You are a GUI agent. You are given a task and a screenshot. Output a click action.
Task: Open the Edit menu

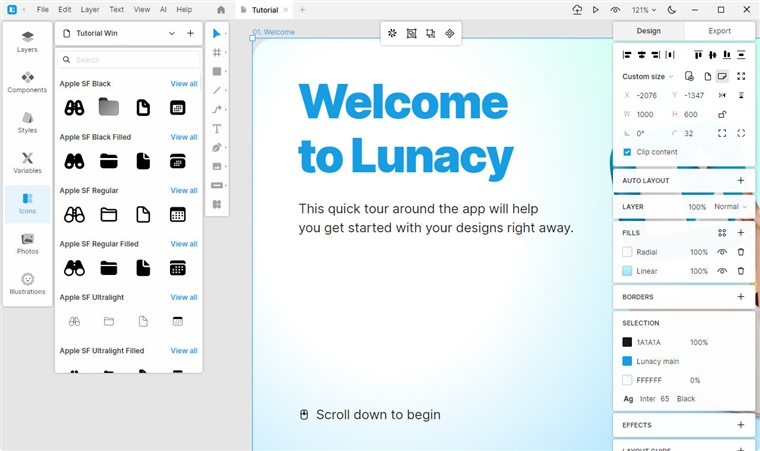[64, 10]
